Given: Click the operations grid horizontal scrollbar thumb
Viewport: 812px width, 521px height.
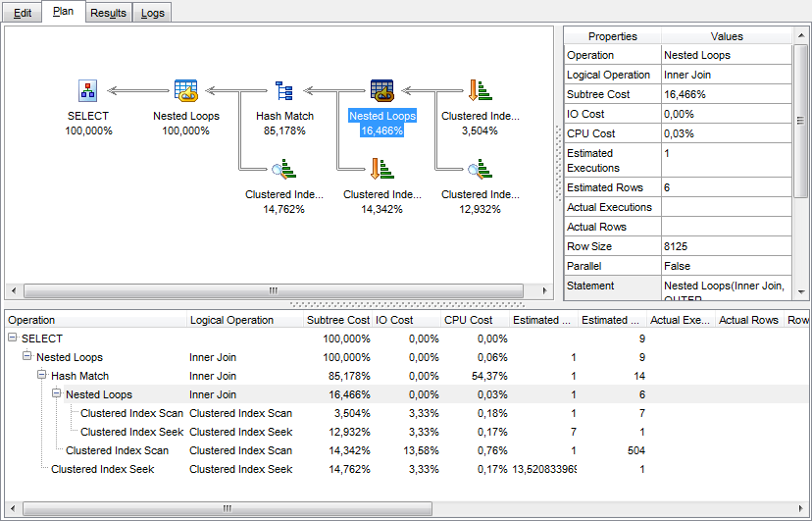Looking at the screenshot, I should click(228, 508).
